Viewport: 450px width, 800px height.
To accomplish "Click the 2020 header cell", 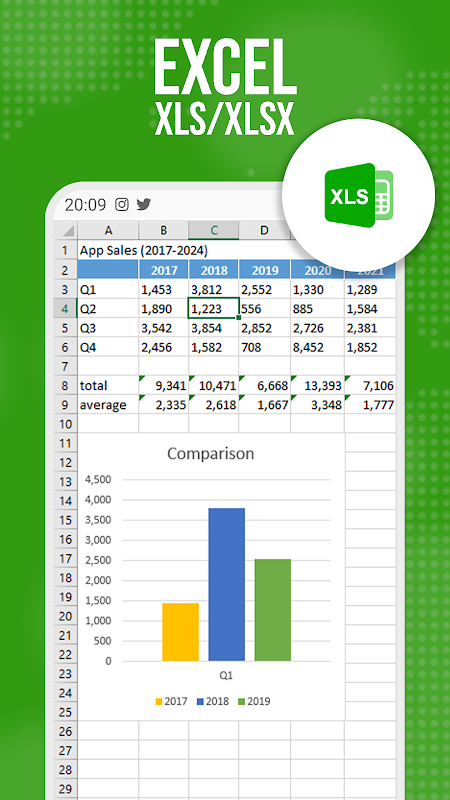I will (317, 270).
